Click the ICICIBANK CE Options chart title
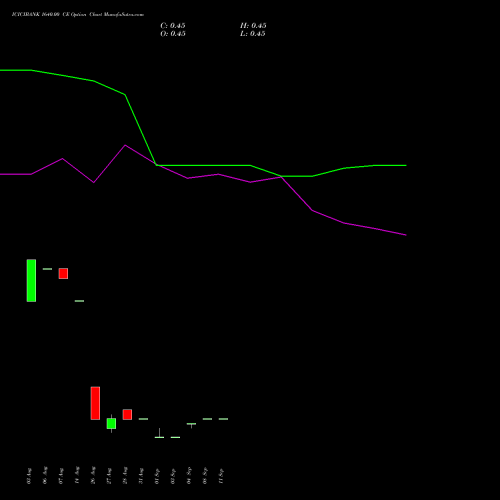The width and height of the screenshot is (500, 500). (x=78, y=15)
